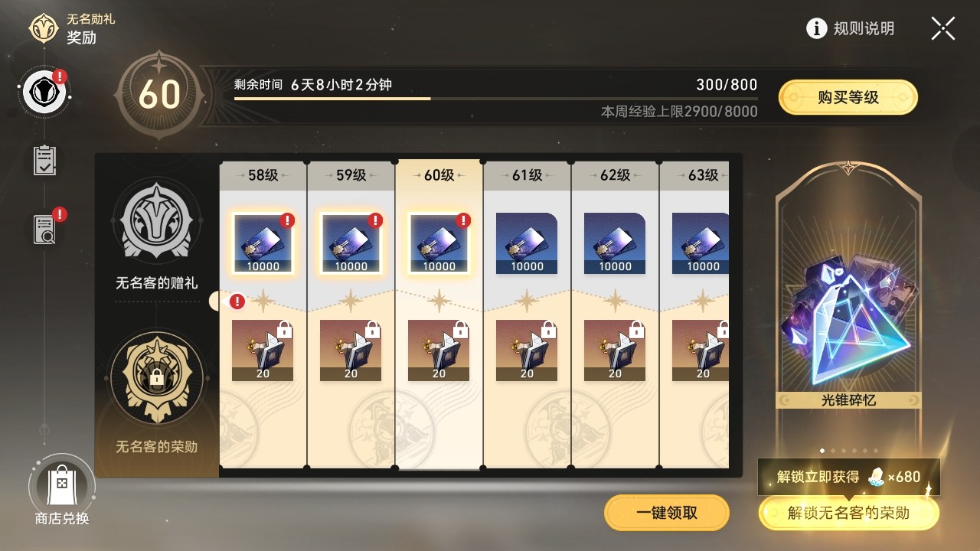Screen dimensions: 980x551
Task: Open the search-document sidebar icon
Action: (44, 228)
